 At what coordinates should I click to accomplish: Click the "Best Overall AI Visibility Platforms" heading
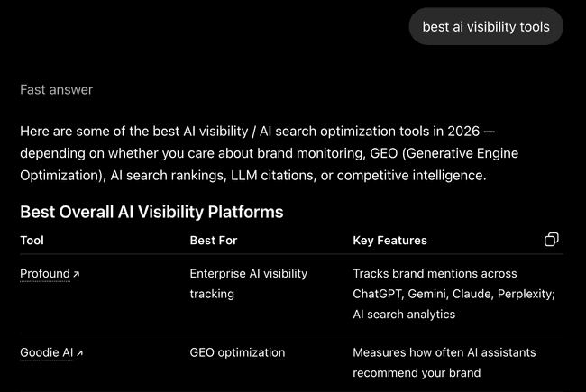pyautogui.click(x=151, y=212)
